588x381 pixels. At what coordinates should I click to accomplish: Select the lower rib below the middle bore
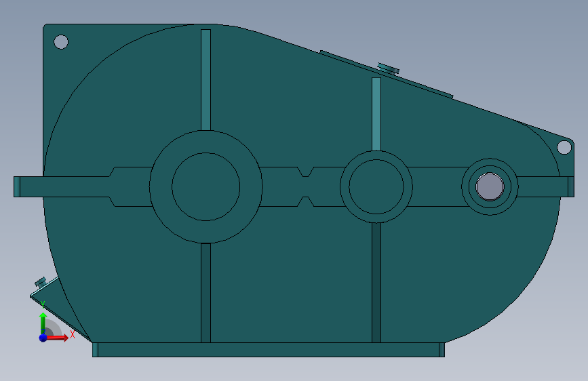tap(376, 283)
